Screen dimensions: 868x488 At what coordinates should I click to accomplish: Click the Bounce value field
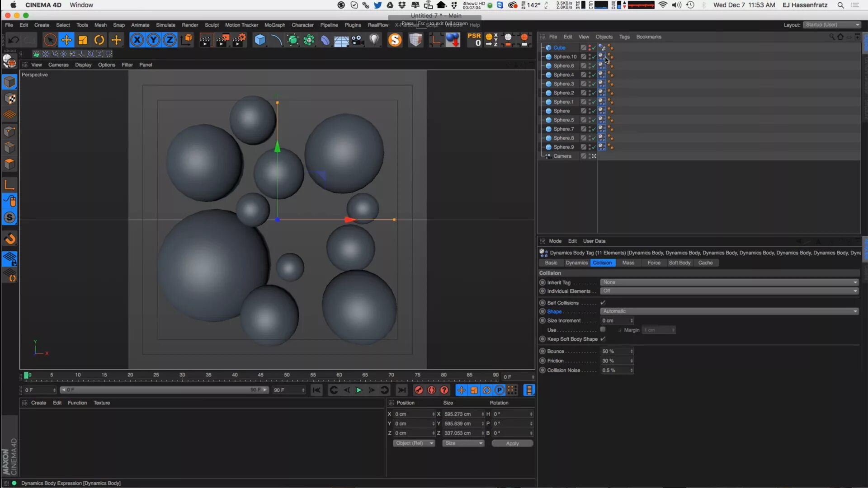tap(615, 352)
